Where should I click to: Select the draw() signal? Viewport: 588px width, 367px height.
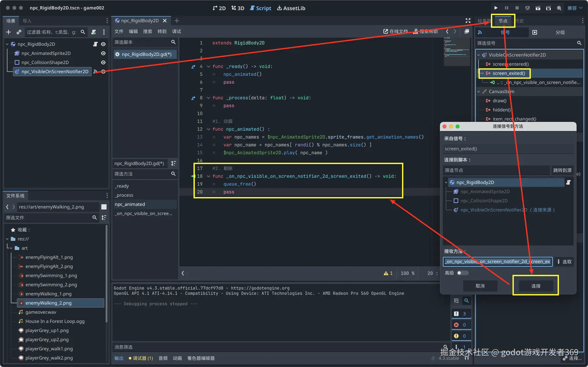pyautogui.click(x=499, y=101)
